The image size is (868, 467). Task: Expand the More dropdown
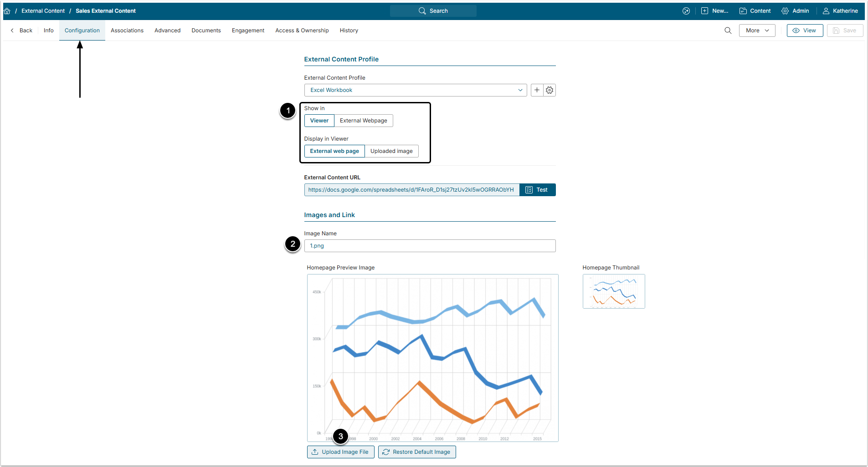click(x=757, y=30)
